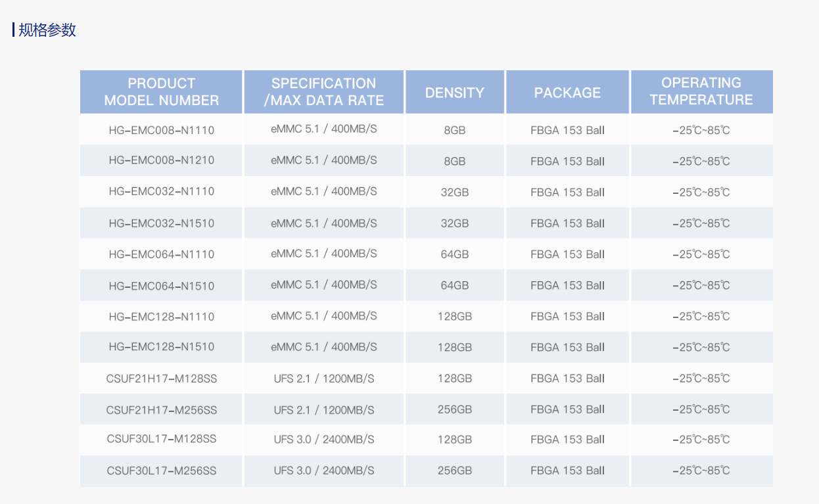Click temperature cell in HG-EMC032-N1110 row
The image size is (819, 504).
[x=701, y=193]
